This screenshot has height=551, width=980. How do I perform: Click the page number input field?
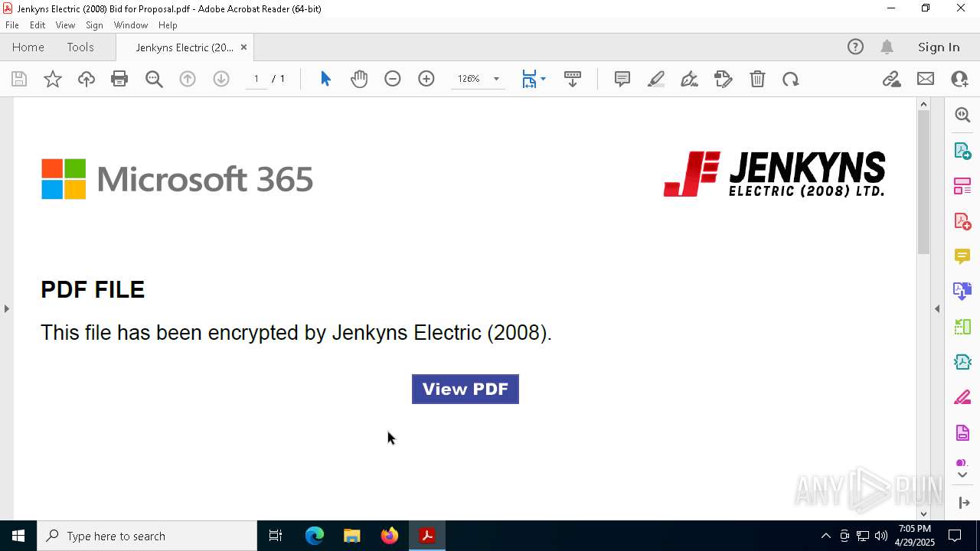tap(256, 79)
